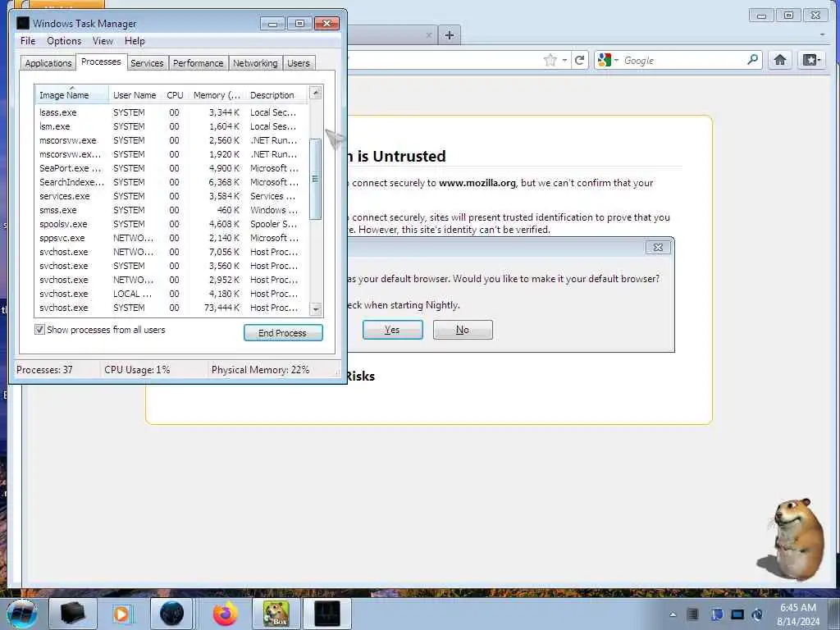Open the bookmarks menu button in browser

(x=811, y=60)
